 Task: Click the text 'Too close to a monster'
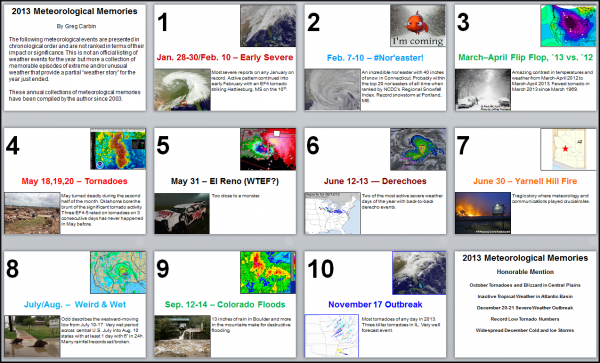click(x=236, y=196)
